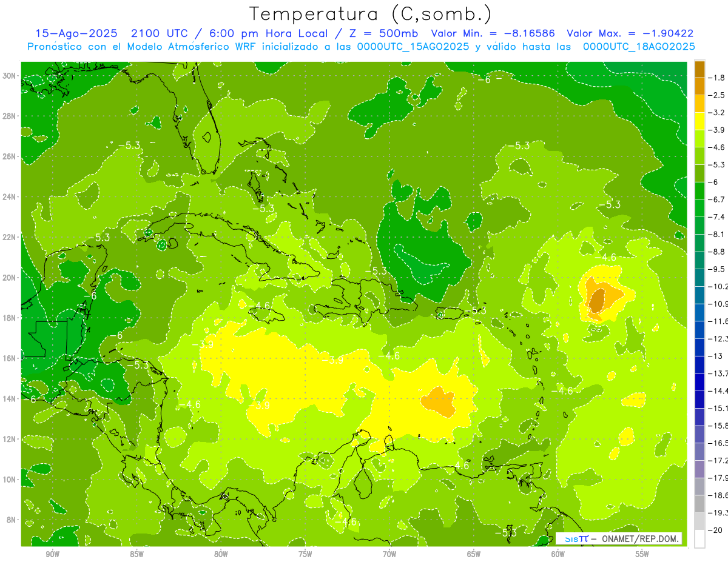Click the '-15.8' colorbar label
Image resolution: width=728 pixels, height=562 pixels.
(x=718, y=426)
